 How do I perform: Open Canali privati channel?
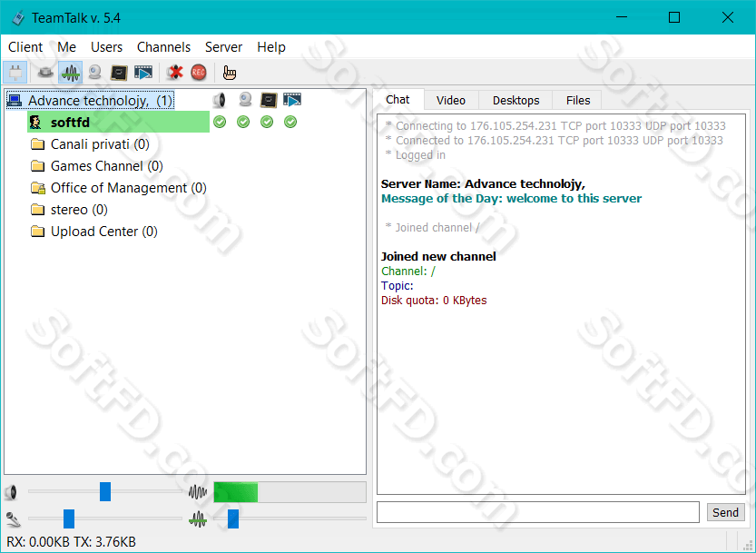pyautogui.click(x=100, y=144)
